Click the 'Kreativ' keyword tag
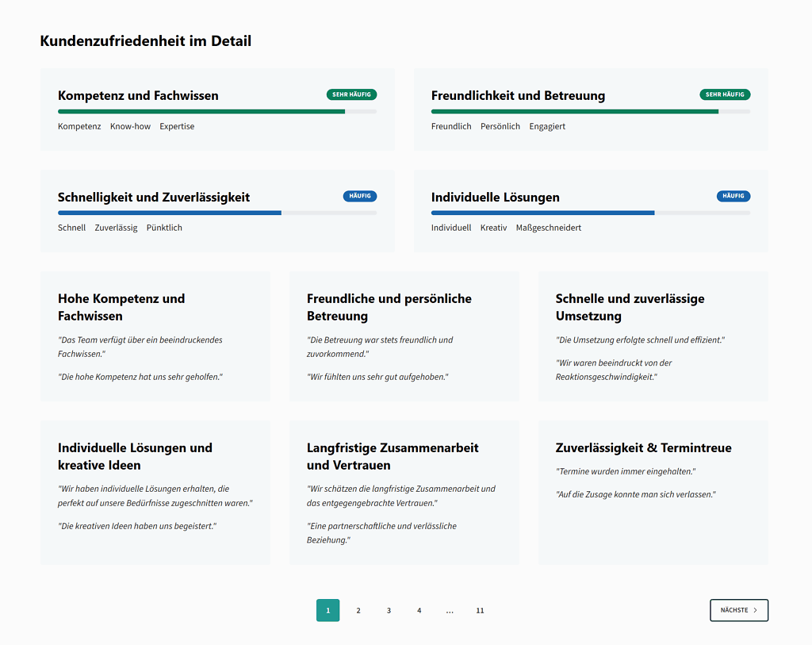The height and width of the screenshot is (645, 812). point(493,228)
